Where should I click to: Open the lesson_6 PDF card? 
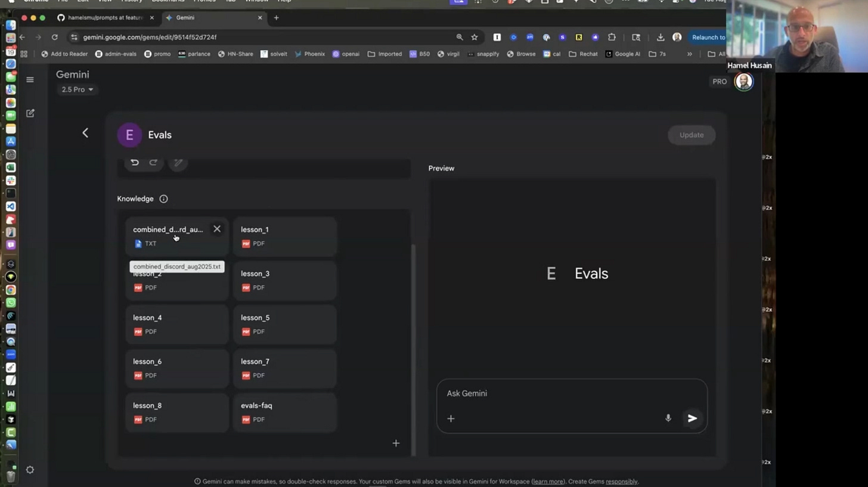(177, 368)
